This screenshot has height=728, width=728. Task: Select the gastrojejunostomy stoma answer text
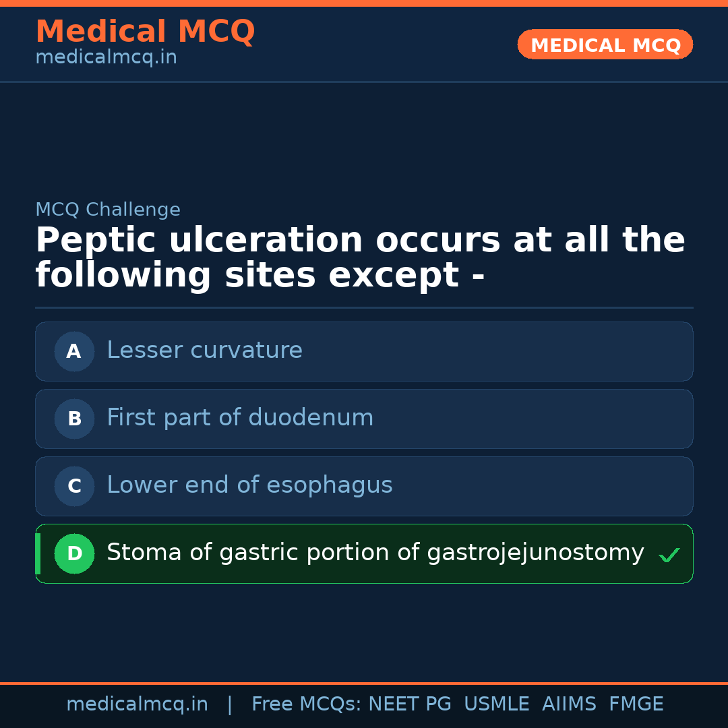pos(375,553)
